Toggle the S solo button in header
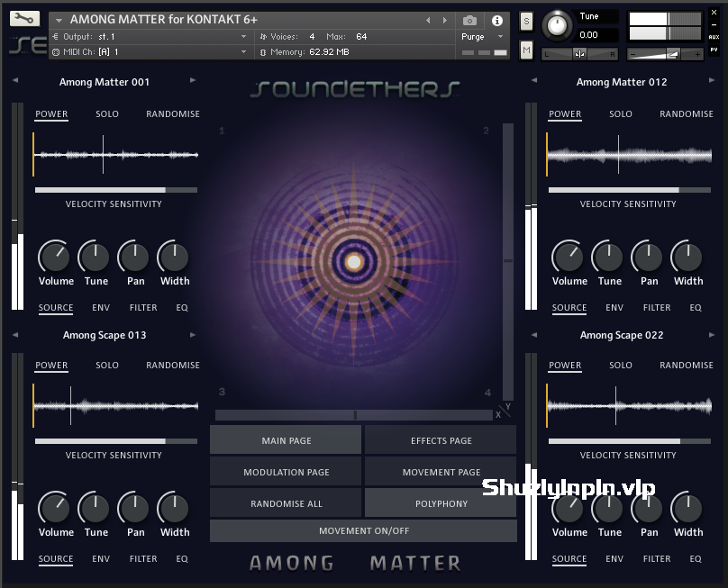 coord(526,22)
